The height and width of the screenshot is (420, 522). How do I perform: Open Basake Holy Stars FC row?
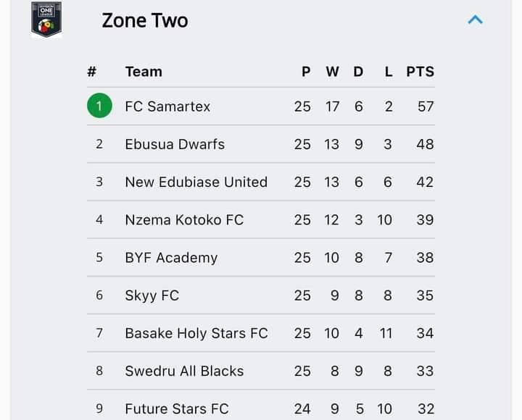coord(261,333)
